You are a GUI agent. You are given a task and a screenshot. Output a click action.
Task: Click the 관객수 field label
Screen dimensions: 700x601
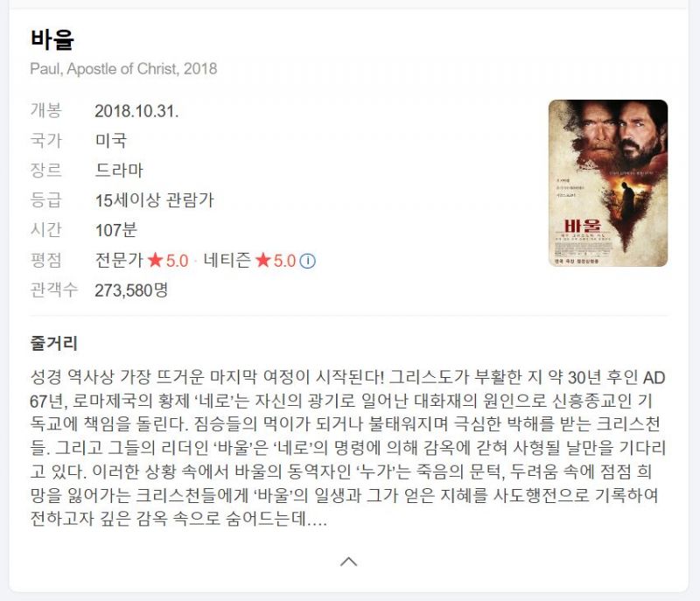coord(54,290)
